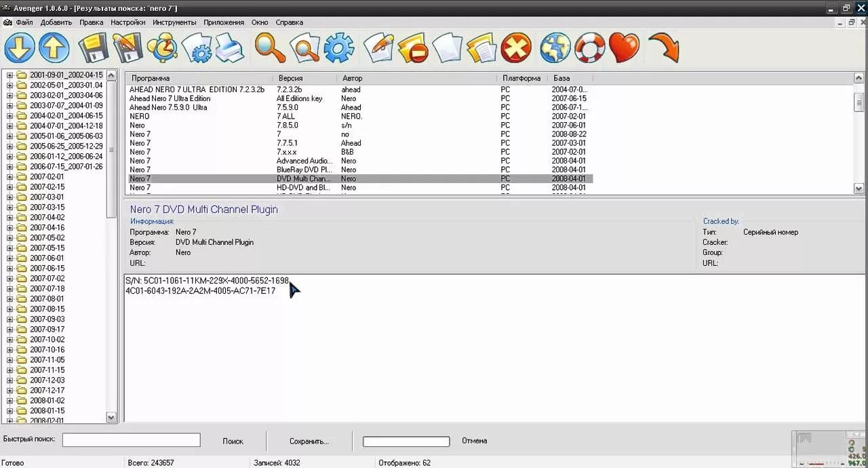Open the Приложения menu

pos(224,22)
